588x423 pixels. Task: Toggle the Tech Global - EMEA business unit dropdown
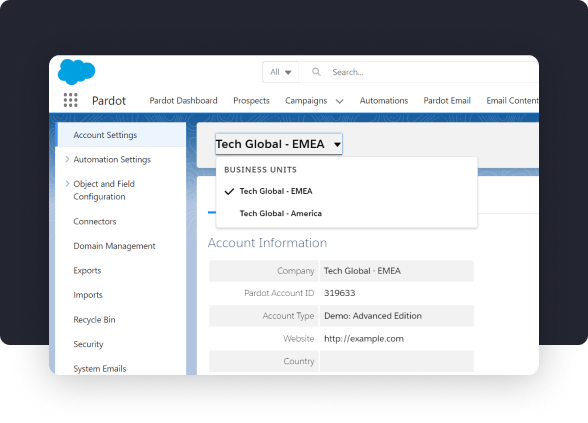[279, 144]
